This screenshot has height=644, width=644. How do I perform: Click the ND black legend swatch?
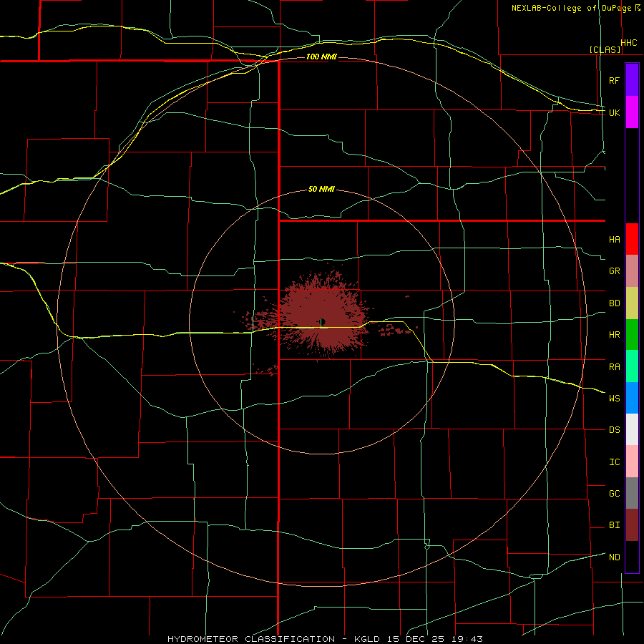(x=632, y=557)
